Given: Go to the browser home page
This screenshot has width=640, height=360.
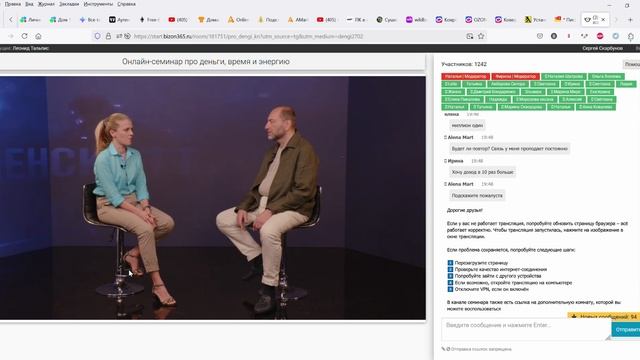Looking at the screenshot, I should (x=38, y=36).
